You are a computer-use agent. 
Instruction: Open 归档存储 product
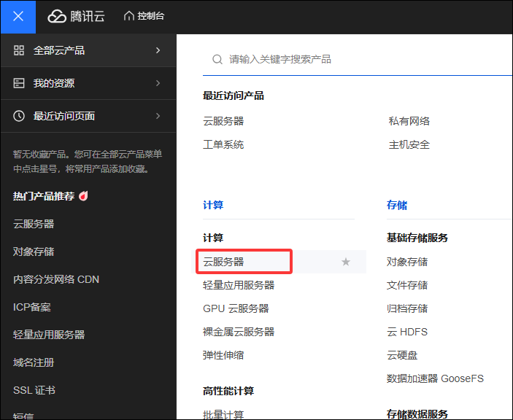click(x=407, y=308)
